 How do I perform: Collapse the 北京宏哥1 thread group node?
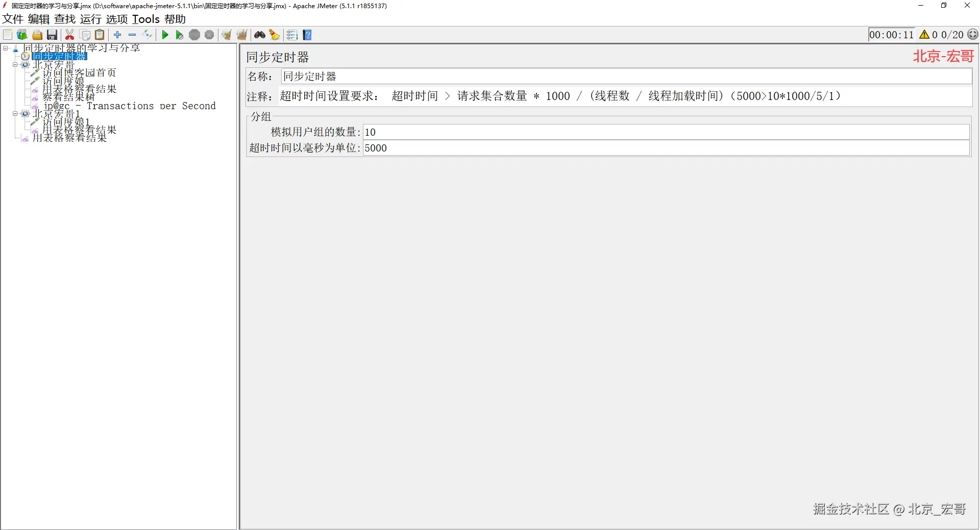point(15,114)
